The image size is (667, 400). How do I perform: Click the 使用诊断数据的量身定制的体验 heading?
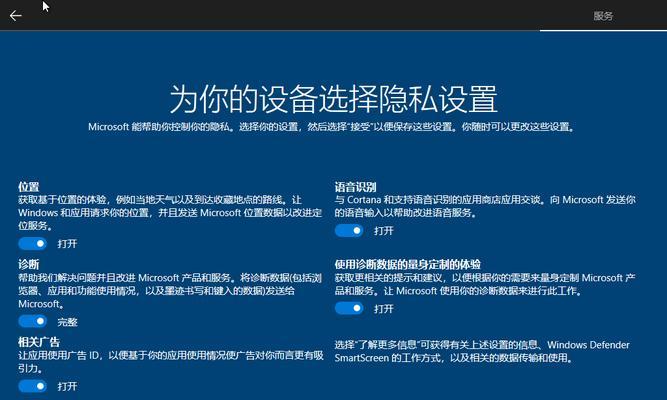click(408, 264)
